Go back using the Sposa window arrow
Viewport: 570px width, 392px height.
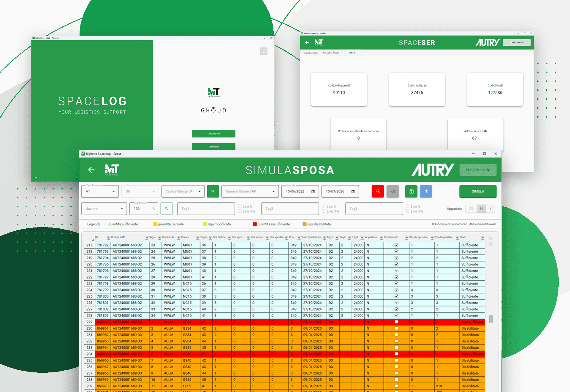click(91, 170)
